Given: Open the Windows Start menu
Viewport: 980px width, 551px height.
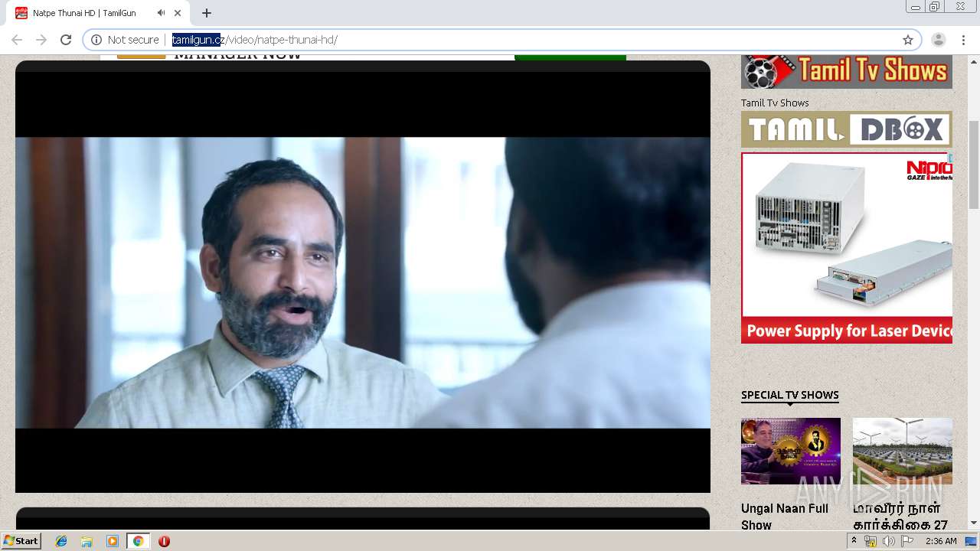Looking at the screenshot, I should click(x=21, y=540).
